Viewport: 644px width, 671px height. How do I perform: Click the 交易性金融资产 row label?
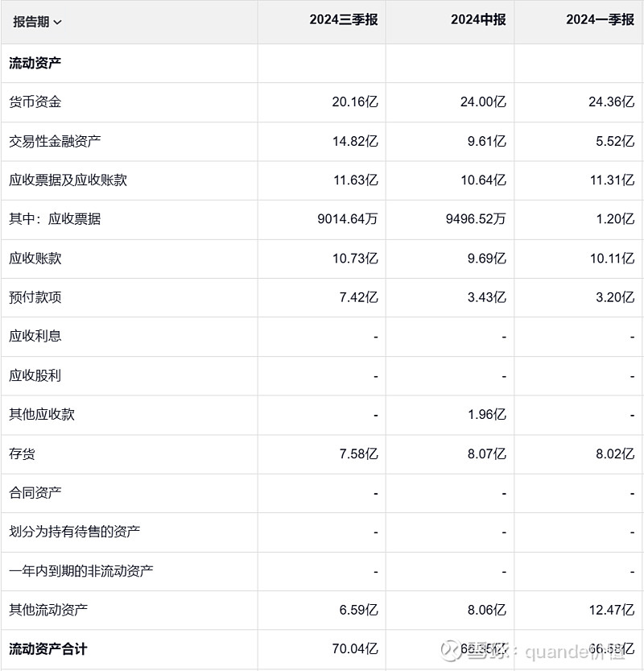click(x=55, y=141)
